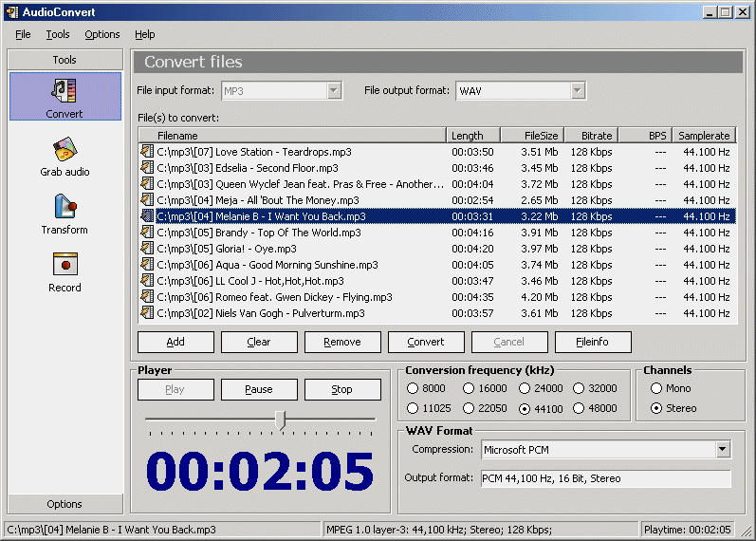The width and height of the screenshot is (756, 541).
Task: Click file icon of Niels Van Gogh - Pulverturm.mp3
Action: 147,313
